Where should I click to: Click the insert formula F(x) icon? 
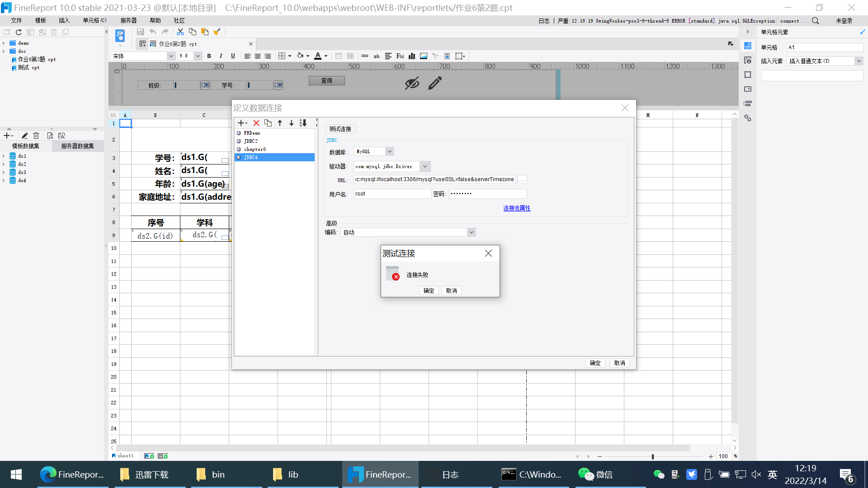[x=400, y=56]
